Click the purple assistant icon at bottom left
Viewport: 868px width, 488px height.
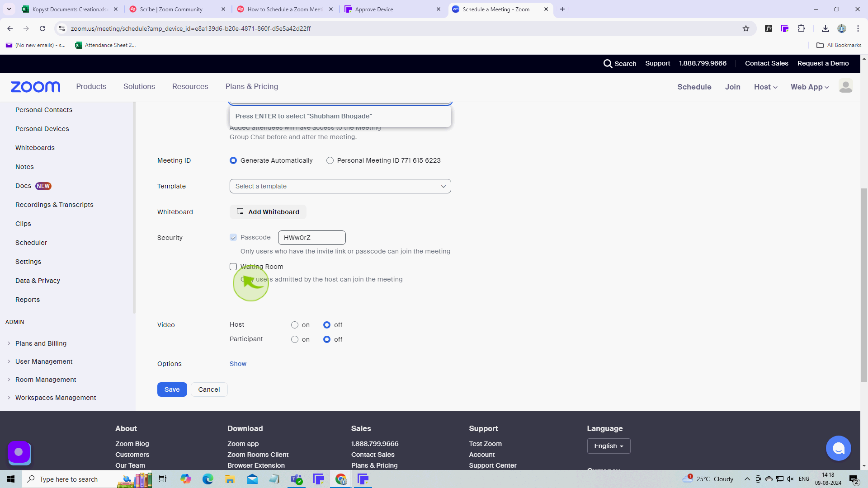[19, 452]
